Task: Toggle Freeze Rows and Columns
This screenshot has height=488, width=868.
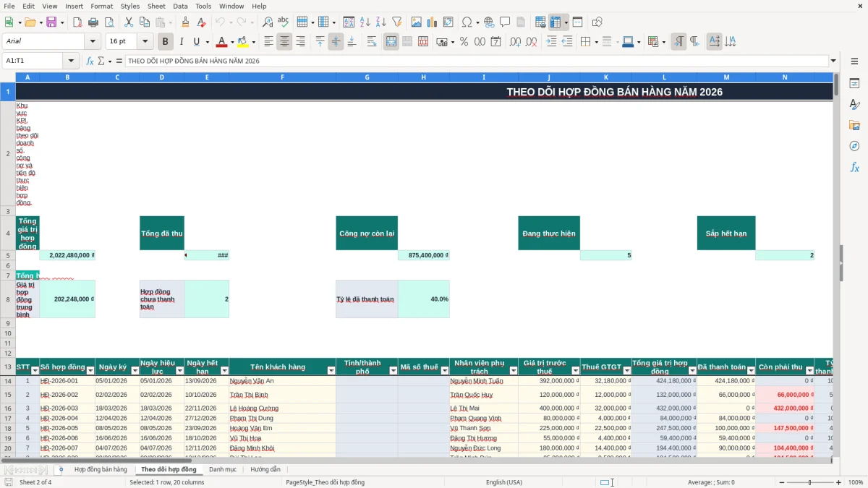Action: [x=556, y=22]
